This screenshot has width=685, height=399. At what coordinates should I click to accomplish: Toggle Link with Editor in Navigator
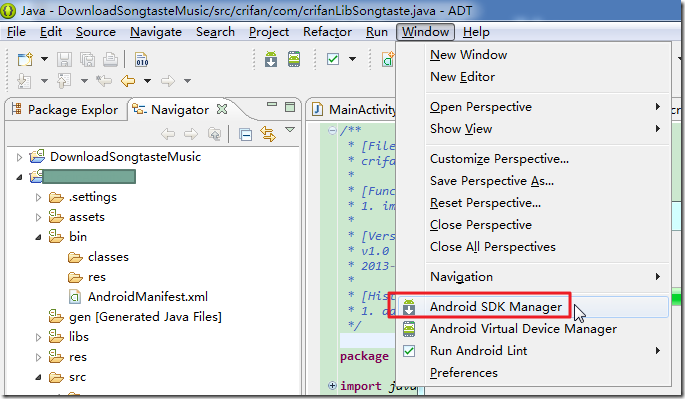(268, 134)
